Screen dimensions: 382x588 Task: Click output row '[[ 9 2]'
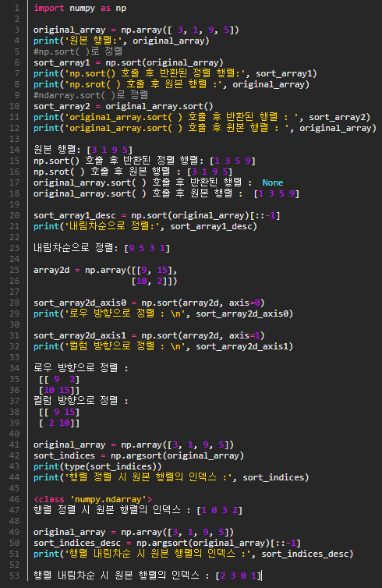coord(59,379)
